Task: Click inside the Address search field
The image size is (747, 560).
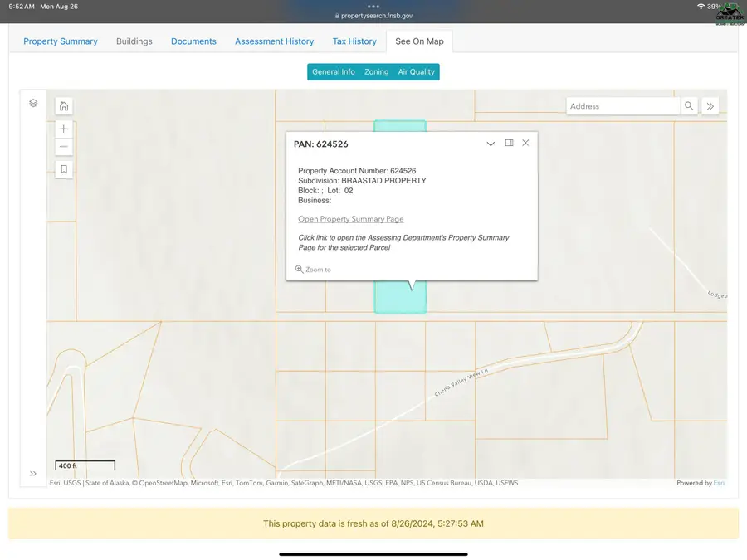Action: point(622,105)
